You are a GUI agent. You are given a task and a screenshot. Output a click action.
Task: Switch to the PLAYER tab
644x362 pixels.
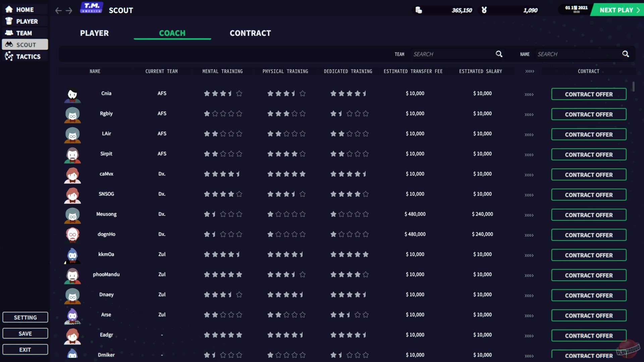click(94, 33)
